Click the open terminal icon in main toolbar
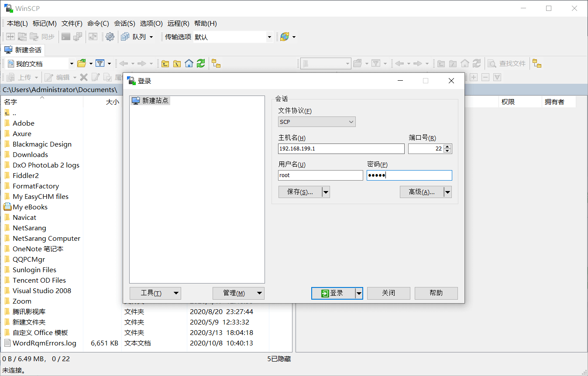 point(65,37)
